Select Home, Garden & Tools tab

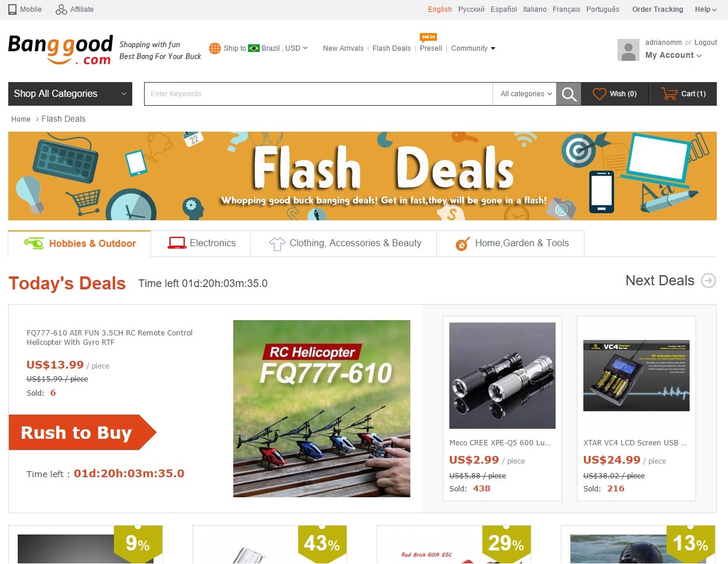(511, 243)
